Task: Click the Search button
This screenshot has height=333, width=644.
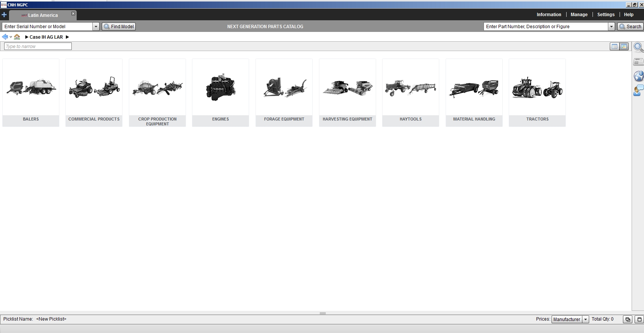Action: 630,27
